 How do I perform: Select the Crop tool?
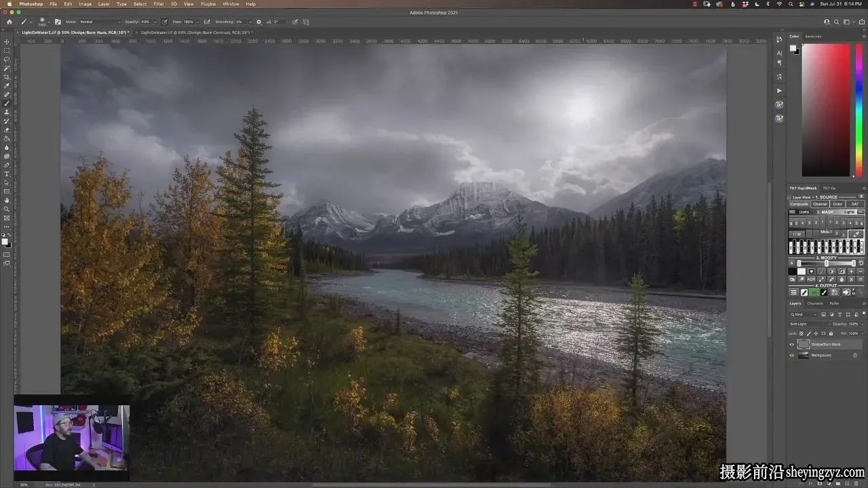pyautogui.click(x=7, y=77)
